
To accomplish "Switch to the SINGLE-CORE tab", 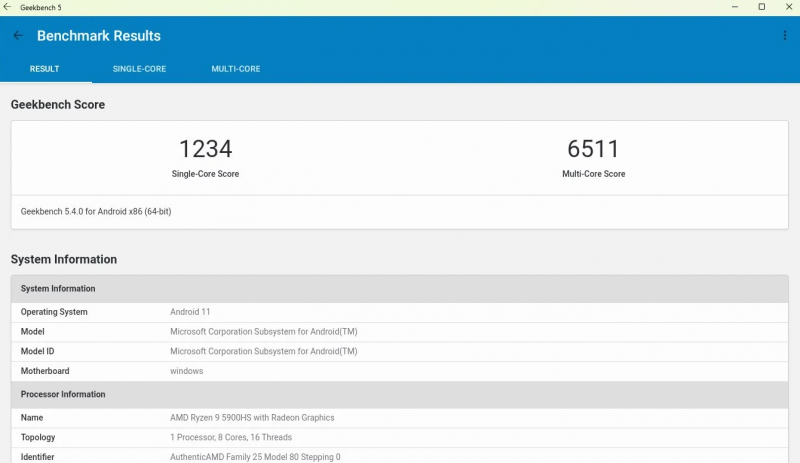I will (139, 69).
